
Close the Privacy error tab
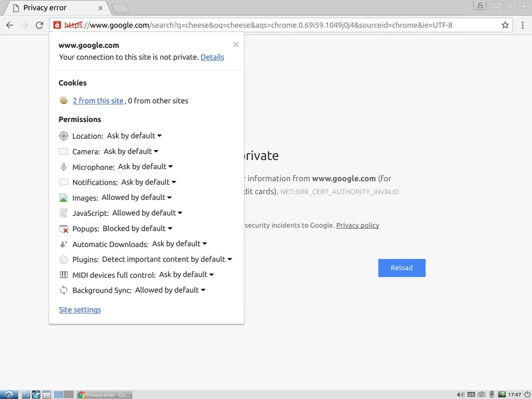coord(100,8)
